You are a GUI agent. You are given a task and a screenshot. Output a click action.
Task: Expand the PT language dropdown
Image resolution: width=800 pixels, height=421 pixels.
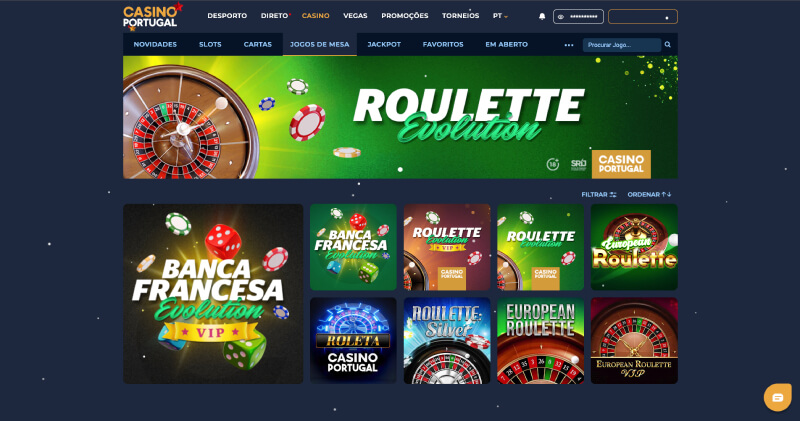(500, 16)
